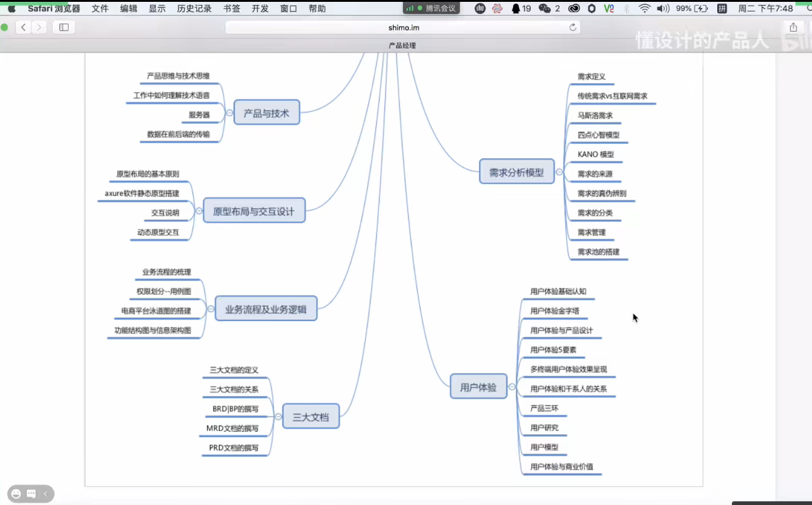The height and width of the screenshot is (505, 812).
Task: Click the pinwheel flower menu bar icon
Action: tap(497, 9)
